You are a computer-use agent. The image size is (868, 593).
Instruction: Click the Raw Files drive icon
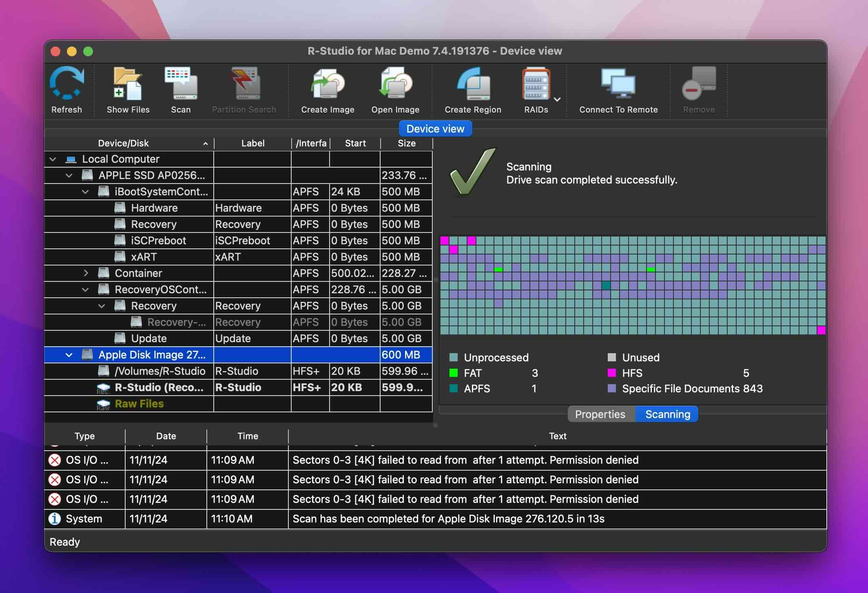103,404
